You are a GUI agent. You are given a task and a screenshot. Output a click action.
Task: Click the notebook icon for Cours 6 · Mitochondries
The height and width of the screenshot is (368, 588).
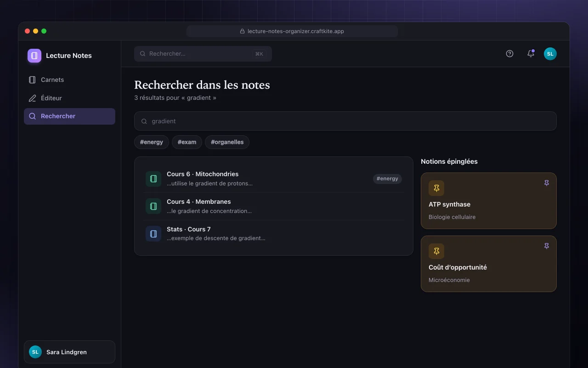(153, 179)
